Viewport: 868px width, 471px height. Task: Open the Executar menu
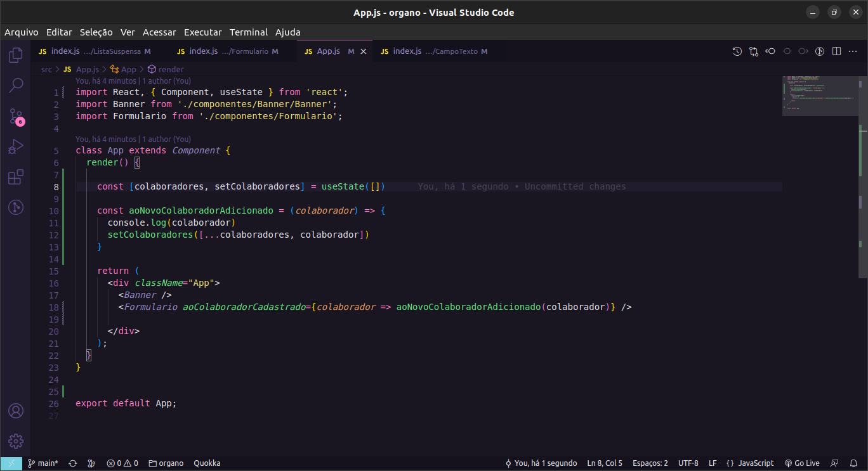point(203,32)
